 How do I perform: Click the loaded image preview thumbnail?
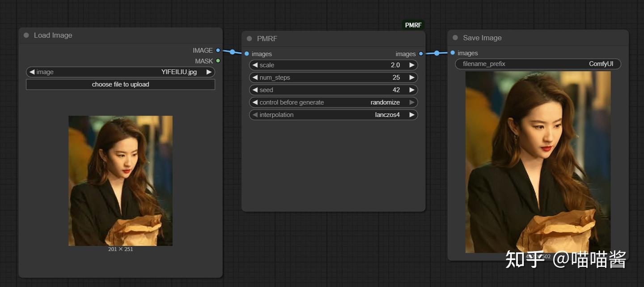[120, 180]
